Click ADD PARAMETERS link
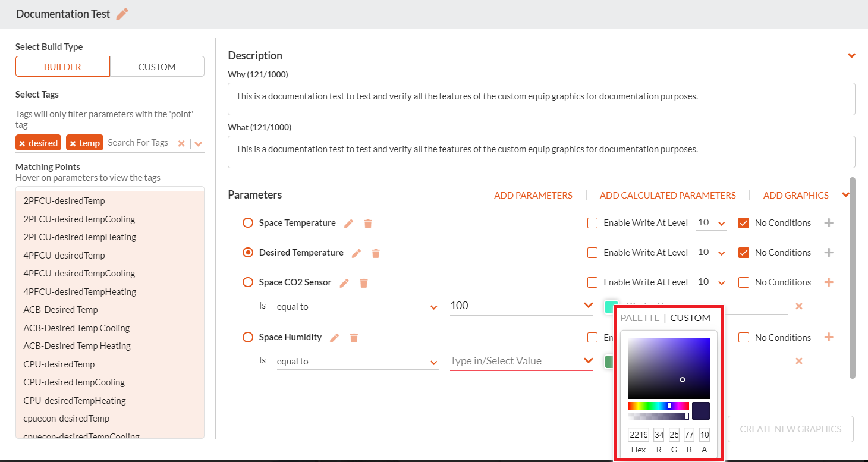 533,195
